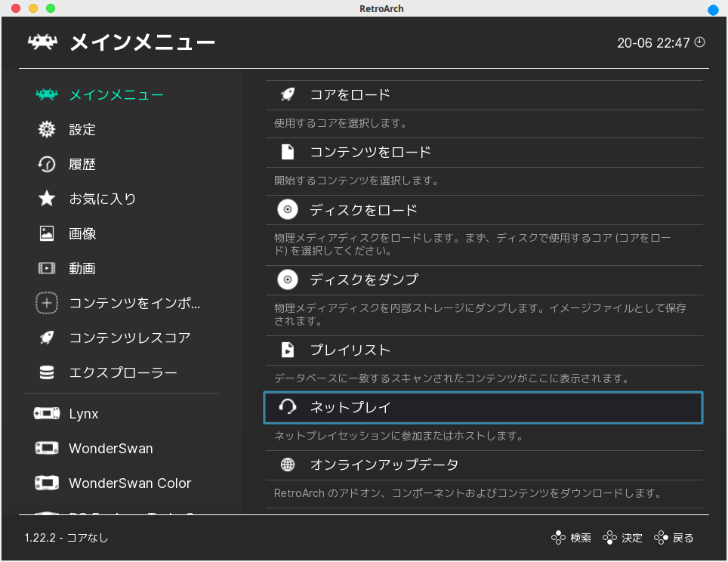Click the プレイリスト file-play icon
The image size is (728, 562).
288,350
